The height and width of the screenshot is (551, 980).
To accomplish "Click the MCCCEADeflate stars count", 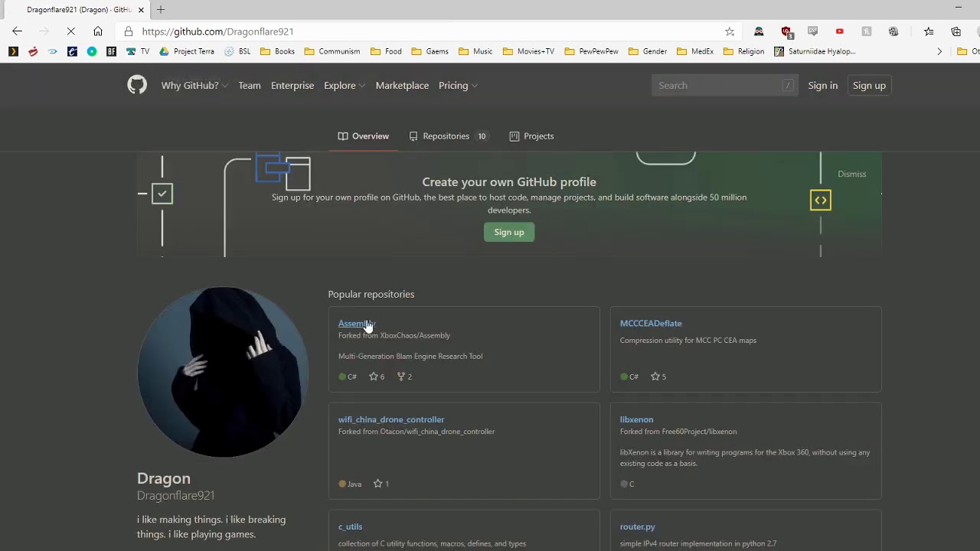I will (x=658, y=377).
